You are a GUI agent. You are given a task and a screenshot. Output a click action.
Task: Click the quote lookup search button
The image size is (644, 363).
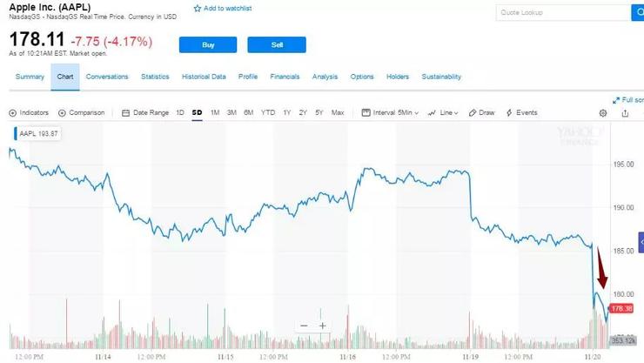pyautogui.click(x=637, y=12)
